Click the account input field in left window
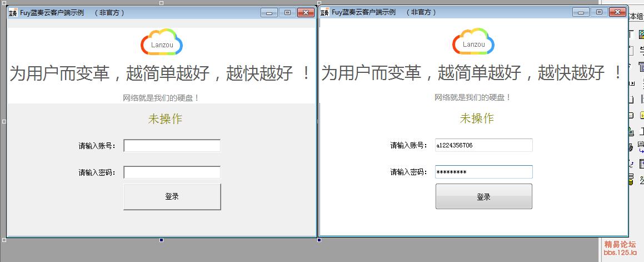 click(172, 146)
